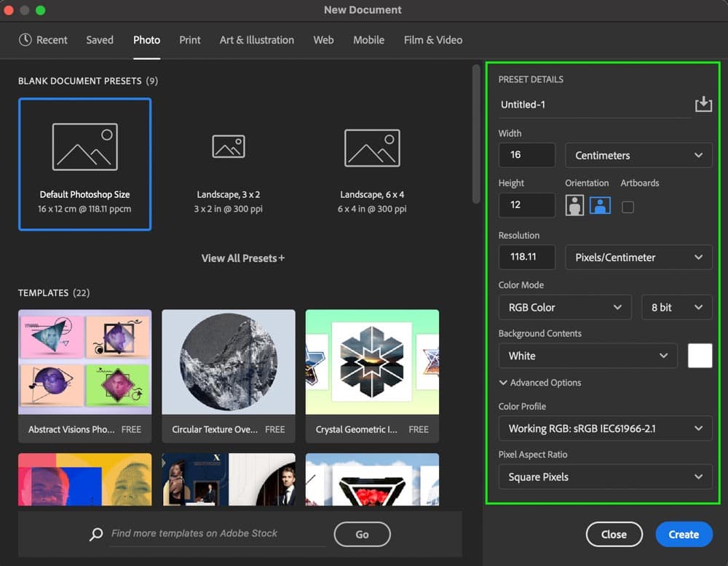This screenshot has height=566, width=728.
Task: Select portrait orientation icon
Action: tap(574, 205)
